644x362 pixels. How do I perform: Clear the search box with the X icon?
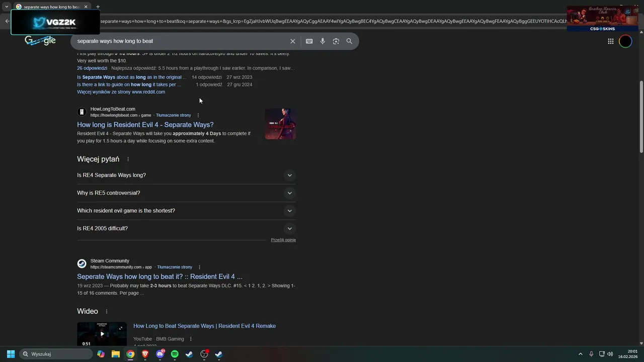[293, 41]
